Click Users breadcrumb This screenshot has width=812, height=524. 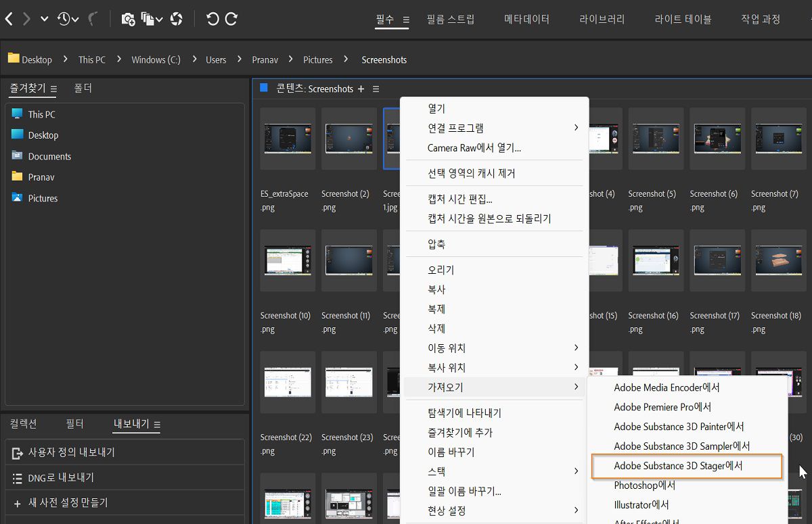[216, 59]
